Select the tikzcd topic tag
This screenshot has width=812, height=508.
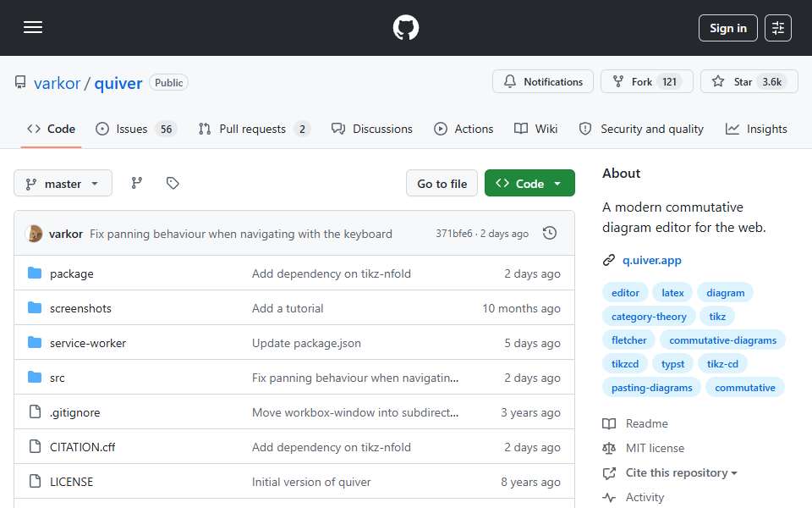click(x=624, y=364)
